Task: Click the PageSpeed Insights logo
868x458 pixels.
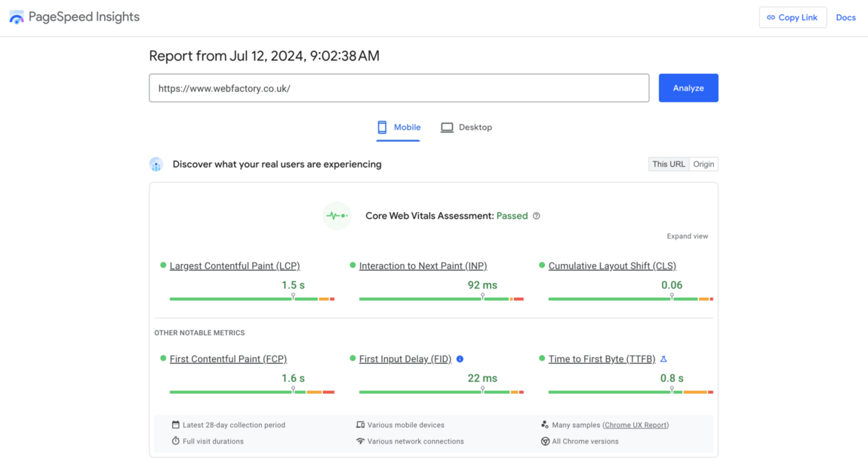Action: 15,17
